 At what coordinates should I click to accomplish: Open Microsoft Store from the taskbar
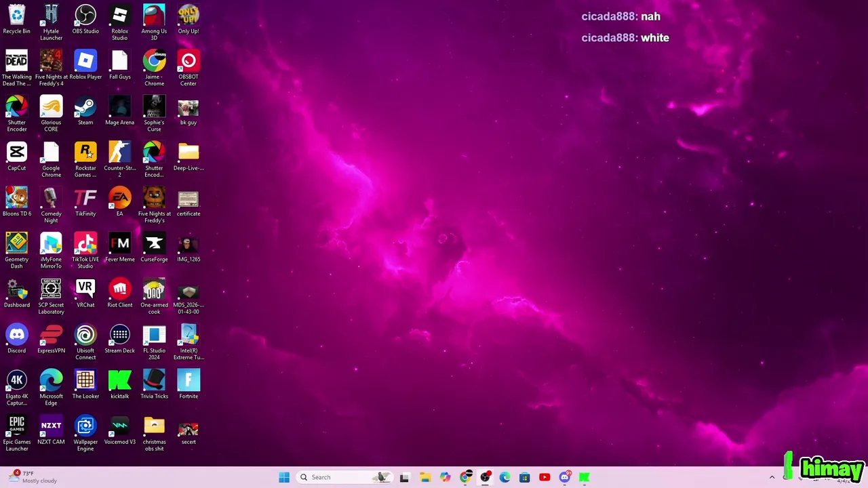(524, 477)
